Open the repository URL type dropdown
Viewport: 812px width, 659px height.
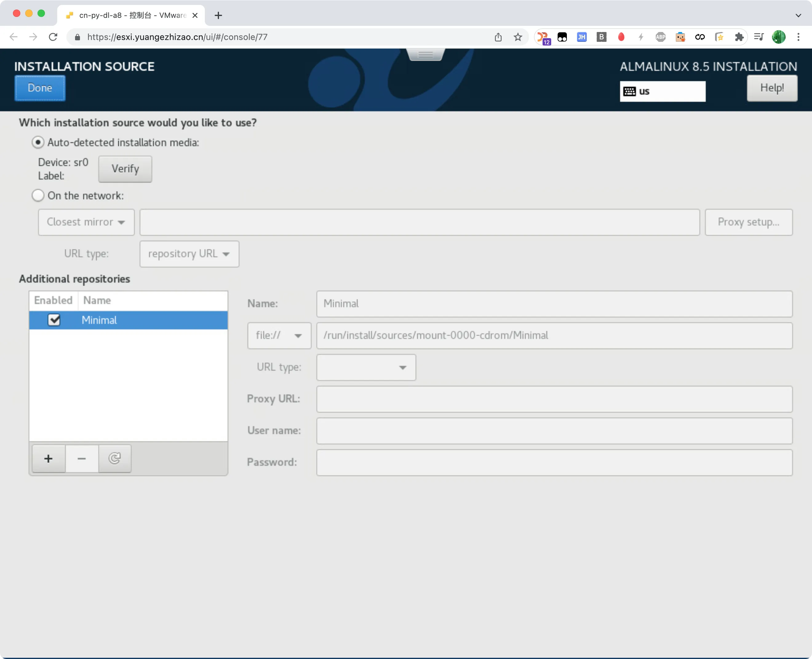click(189, 254)
